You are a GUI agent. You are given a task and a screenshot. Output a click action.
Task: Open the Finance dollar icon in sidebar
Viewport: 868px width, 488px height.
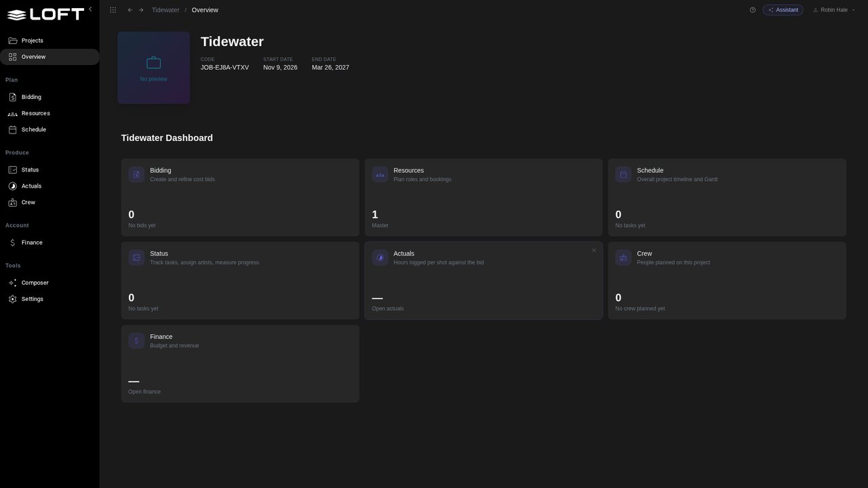[12, 243]
